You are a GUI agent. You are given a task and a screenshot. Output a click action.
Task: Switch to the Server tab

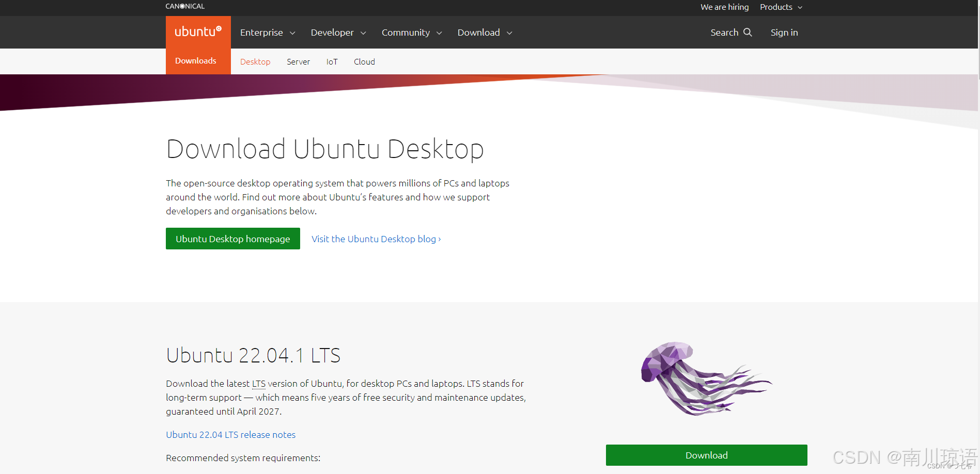[x=298, y=62]
